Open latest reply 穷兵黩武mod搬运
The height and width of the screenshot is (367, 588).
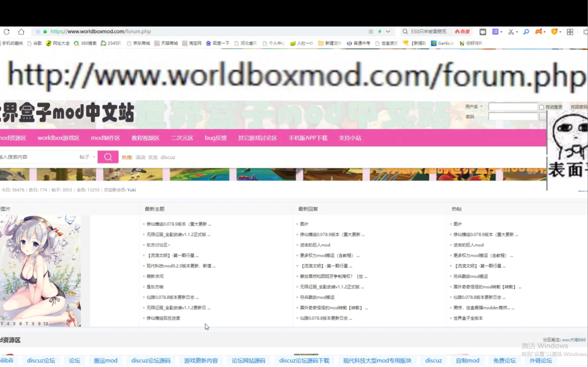click(x=317, y=297)
